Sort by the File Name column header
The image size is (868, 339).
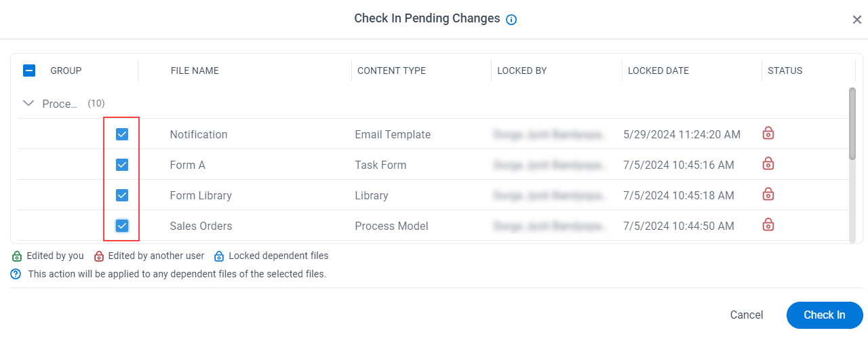click(x=195, y=71)
